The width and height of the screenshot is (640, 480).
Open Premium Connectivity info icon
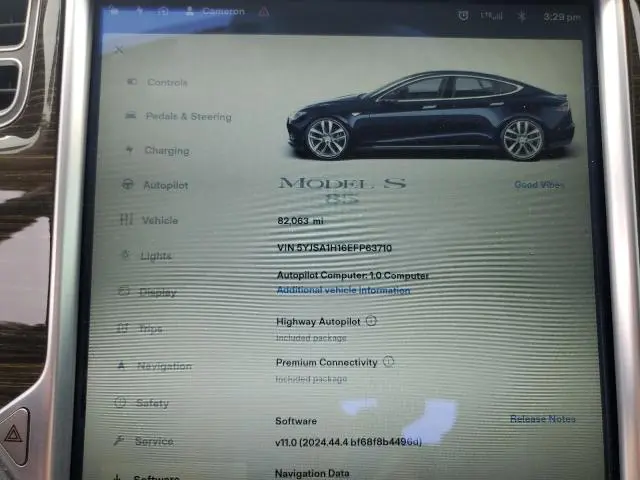click(x=389, y=361)
